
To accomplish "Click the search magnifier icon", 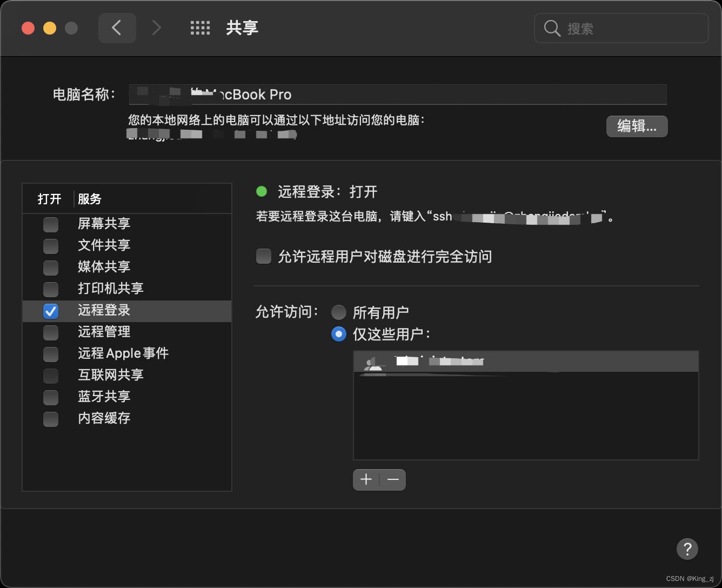I will click(x=552, y=29).
